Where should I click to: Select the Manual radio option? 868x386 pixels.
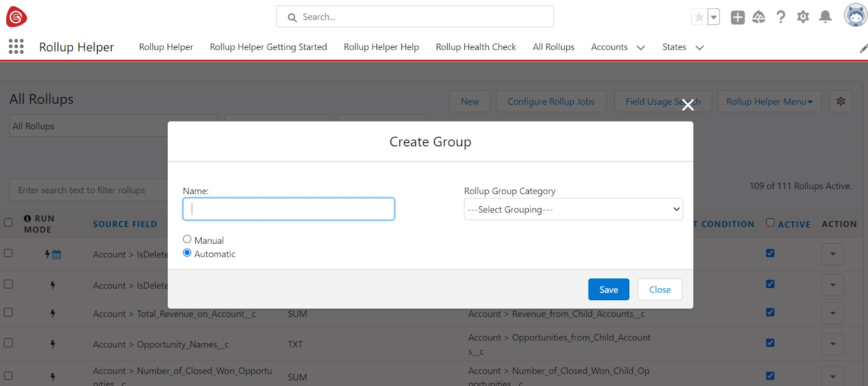click(x=187, y=239)
